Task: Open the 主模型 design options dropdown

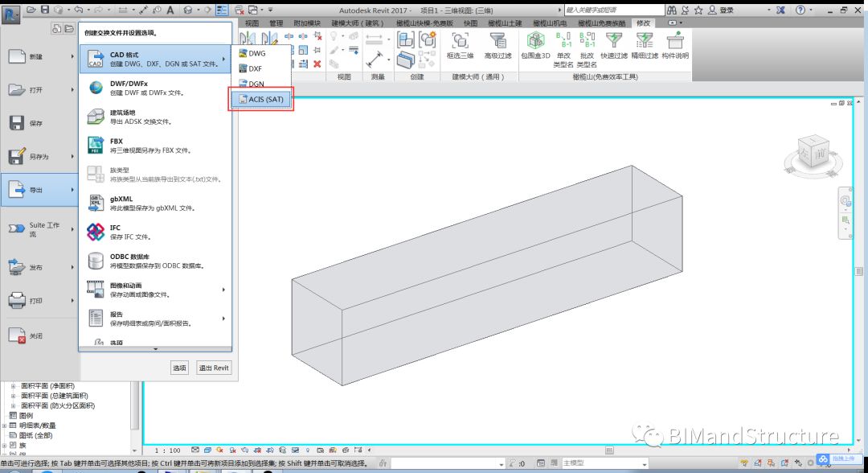Action: click(x=645, y=463)
